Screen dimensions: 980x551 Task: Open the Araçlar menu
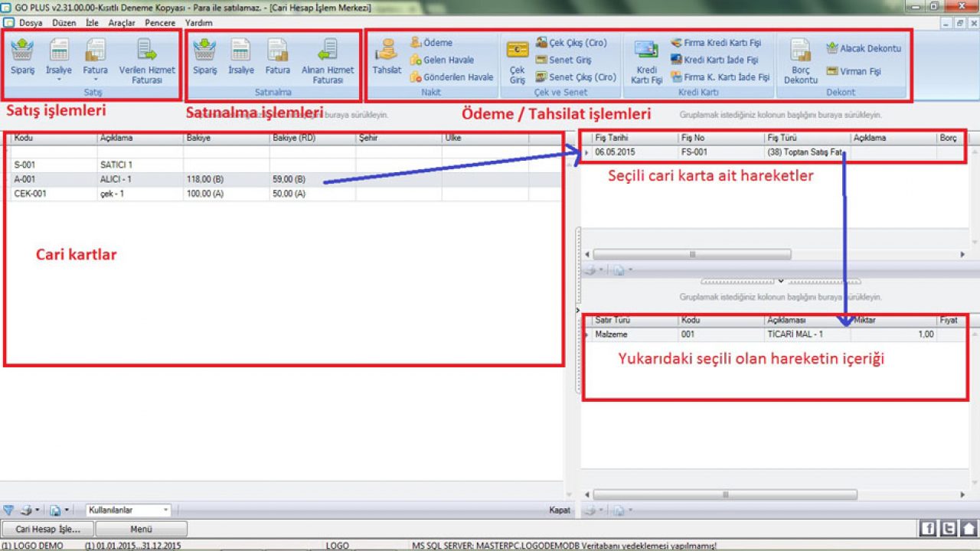coord(122,23)
